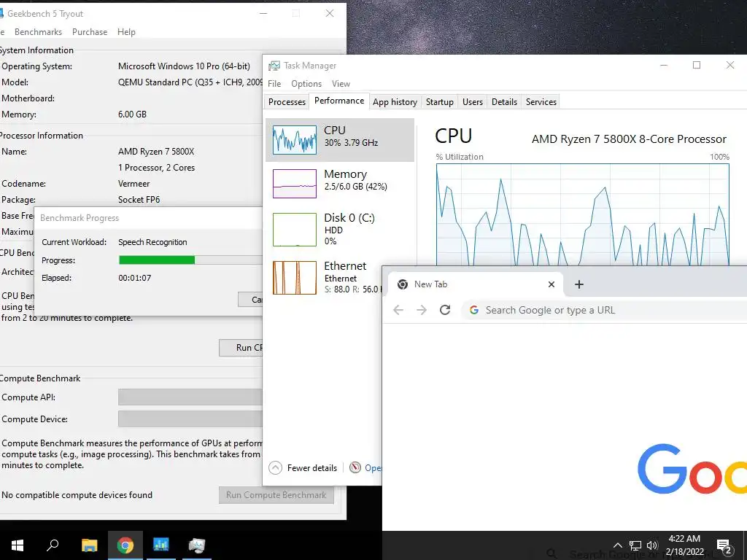Click Chrome icon on taskbar
Viewport: 747px width, 560px height.
(x=125, y=545)
